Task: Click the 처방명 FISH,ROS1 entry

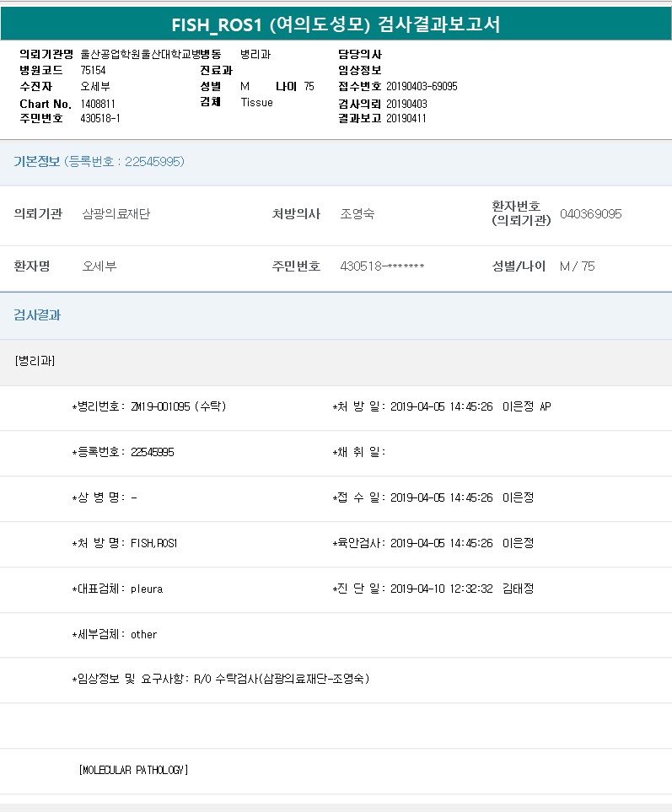Action: coord(153,544)
